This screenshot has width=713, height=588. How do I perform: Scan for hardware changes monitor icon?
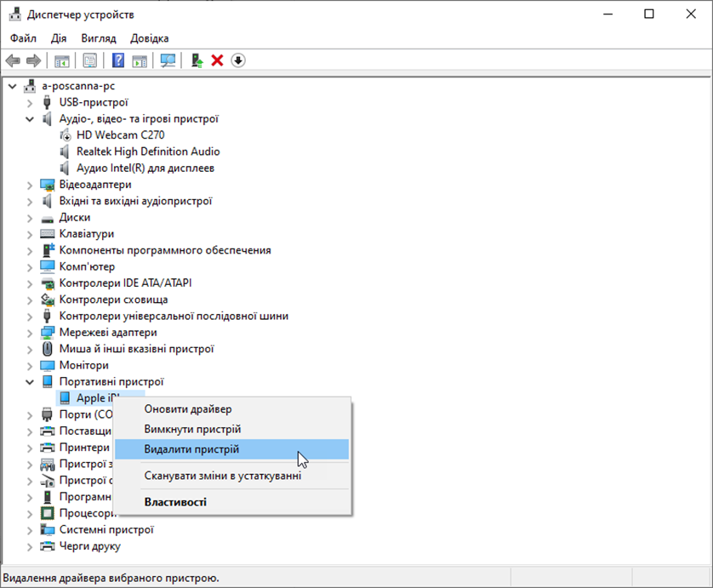(168, 60)
